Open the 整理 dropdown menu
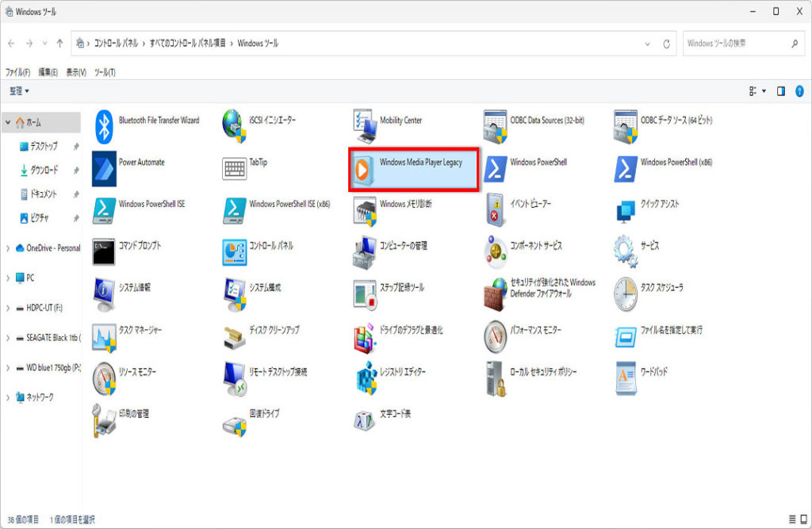This screenshot has width=812, height=529. pos(19,91)
